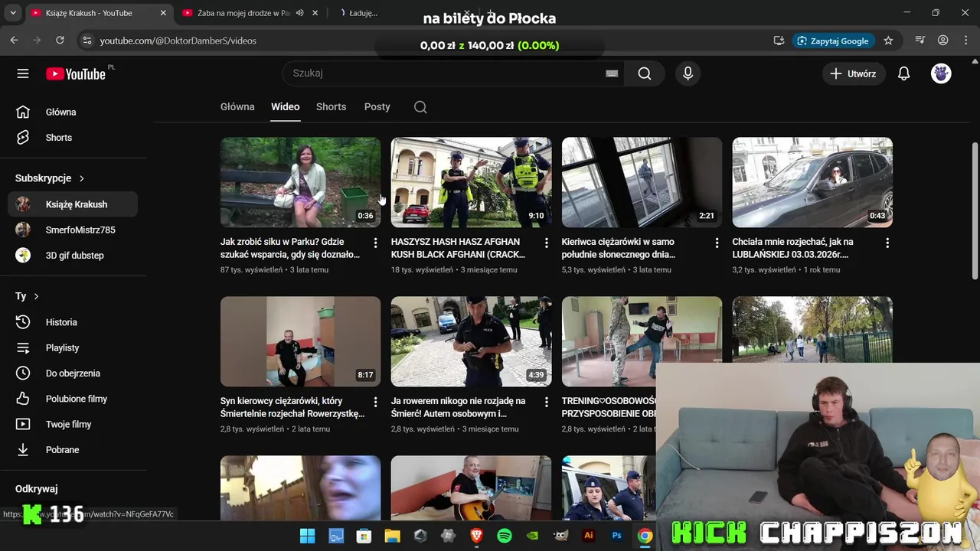Image resolution: width=980 pixels, height=551 pixels.
Task: Click the address bar URL youtube.com/@DoktorDamberS/videos
Action: (178, 41)
